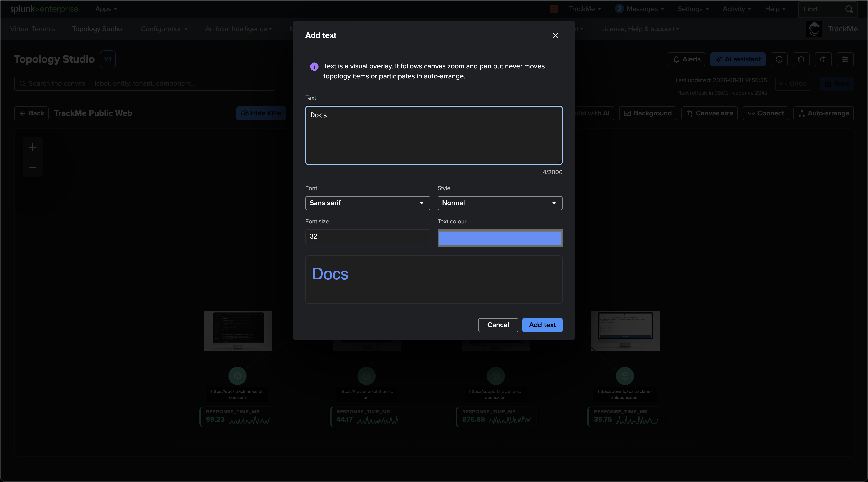
Task: Open the blue Text colour swatch
Action: click(500, 238)
